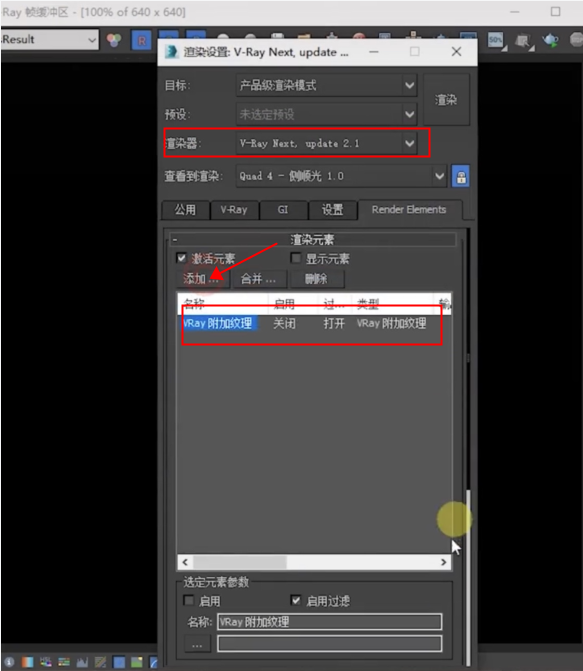
Task: Click the teapot render icon
Action: (550, 40)
